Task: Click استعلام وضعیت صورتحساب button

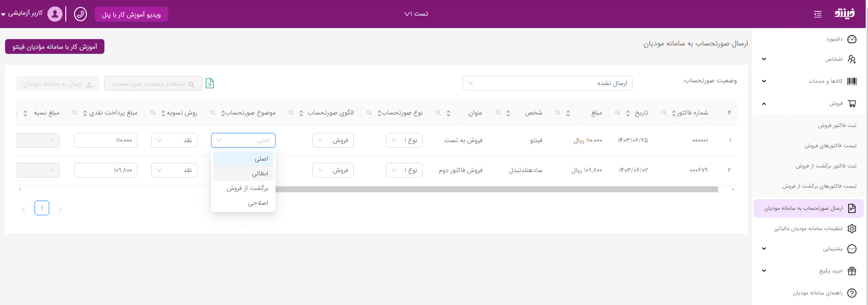Action: [153, 83]
